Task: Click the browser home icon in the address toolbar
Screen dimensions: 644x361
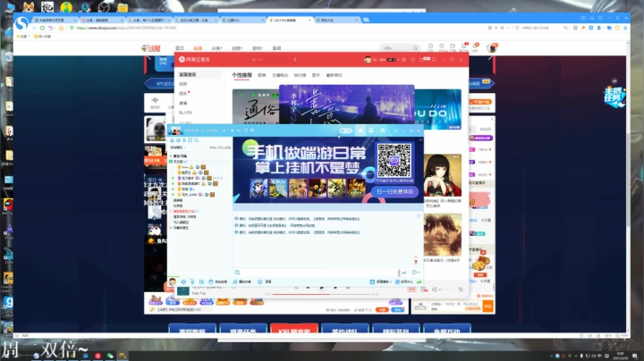Action: (61, 28)
